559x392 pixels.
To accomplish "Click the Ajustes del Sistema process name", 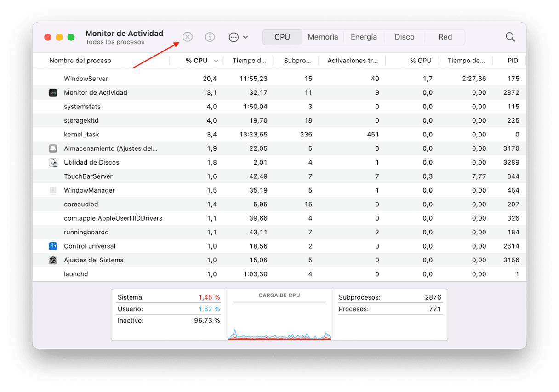I will pos(94,260).
